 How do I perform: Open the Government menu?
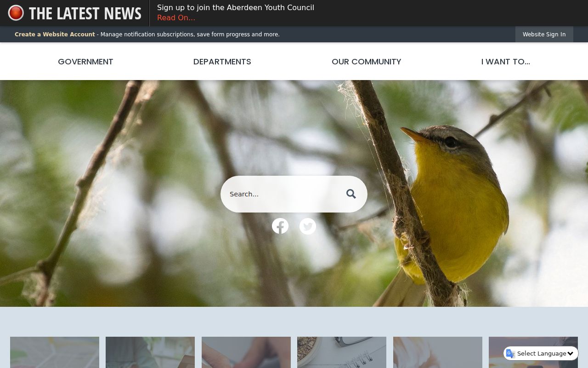click(85, 62)
